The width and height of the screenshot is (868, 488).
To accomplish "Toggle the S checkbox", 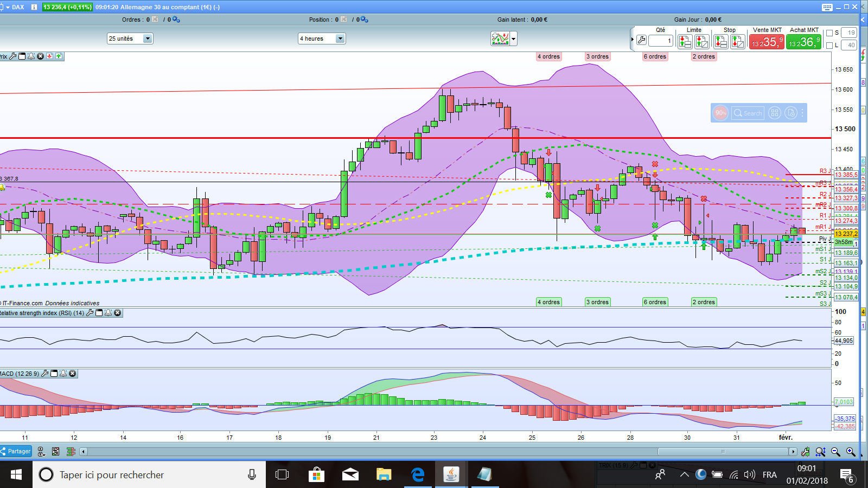I will click(x=829, y=33).
